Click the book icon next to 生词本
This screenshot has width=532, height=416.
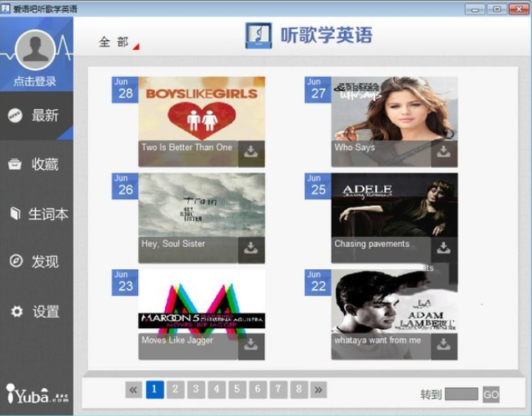pos(16,213)
